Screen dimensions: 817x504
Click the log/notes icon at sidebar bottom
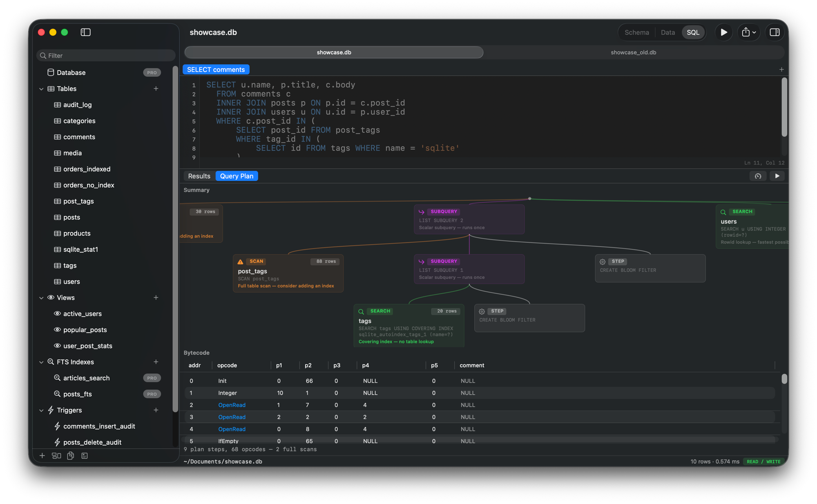84,455
